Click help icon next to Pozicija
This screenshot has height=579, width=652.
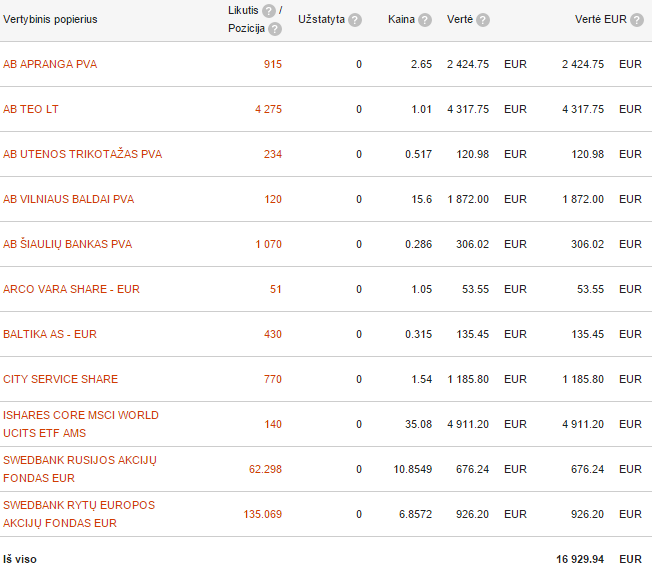pyautogui.click(x=275, y=29)
